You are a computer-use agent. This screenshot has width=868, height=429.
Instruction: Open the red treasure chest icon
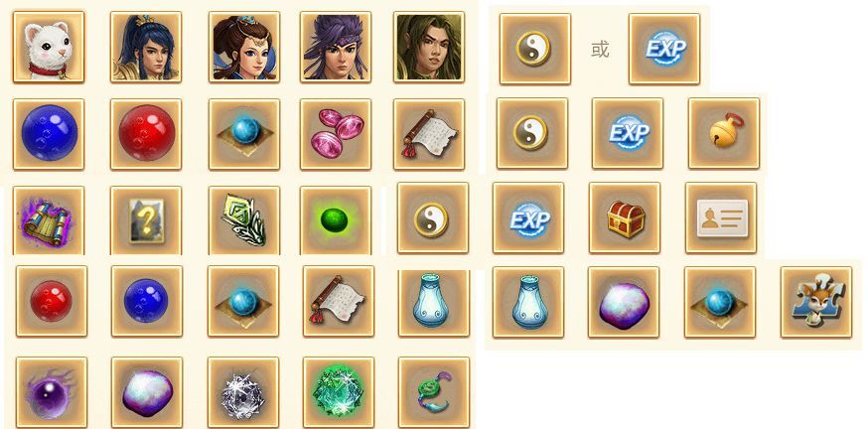click(625, 217)
